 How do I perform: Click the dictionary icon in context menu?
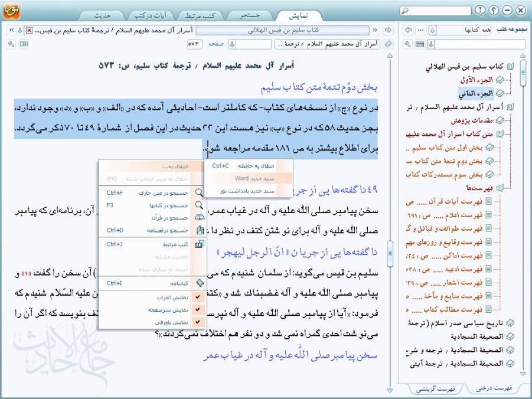point(200,230)
